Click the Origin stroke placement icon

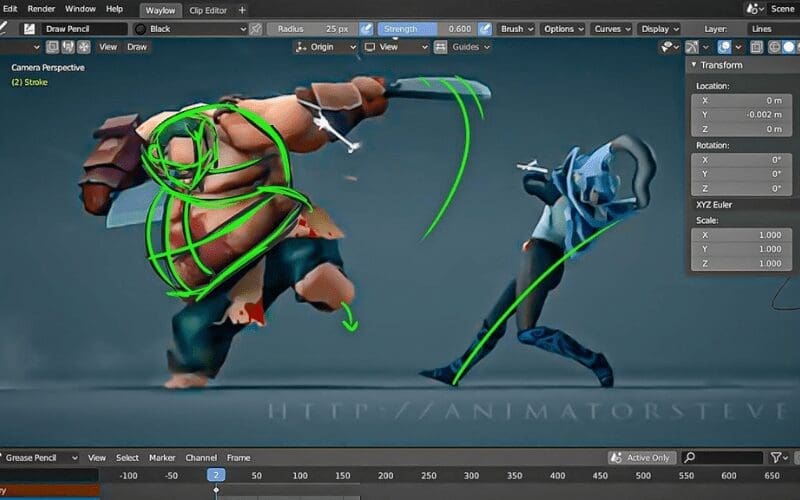point(302,47)
